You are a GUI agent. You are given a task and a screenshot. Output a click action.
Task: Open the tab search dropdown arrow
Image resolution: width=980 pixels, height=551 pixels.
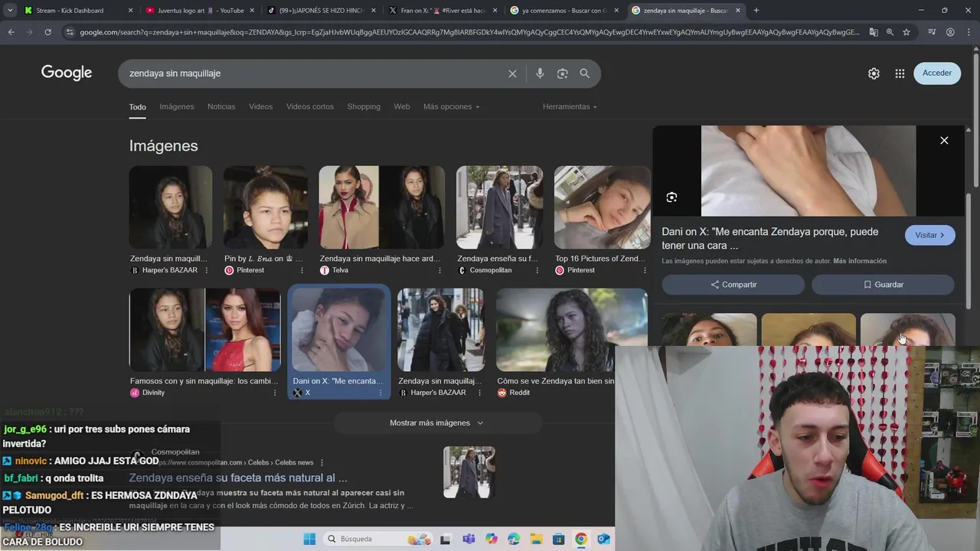tap(10, 11)
